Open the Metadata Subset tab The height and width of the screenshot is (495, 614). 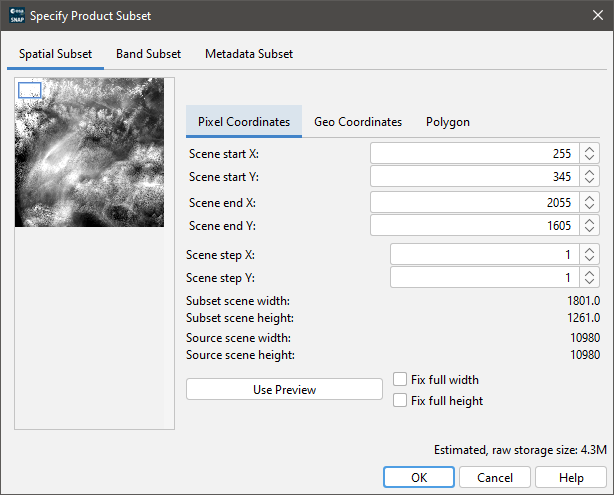pyautogui.click(x=249, y=53)
